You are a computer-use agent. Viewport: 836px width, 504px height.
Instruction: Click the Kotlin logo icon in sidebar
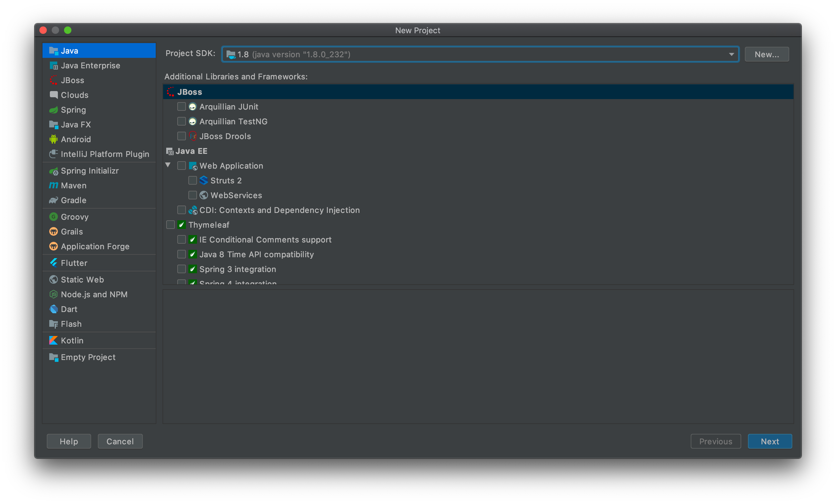click(53, 341)
